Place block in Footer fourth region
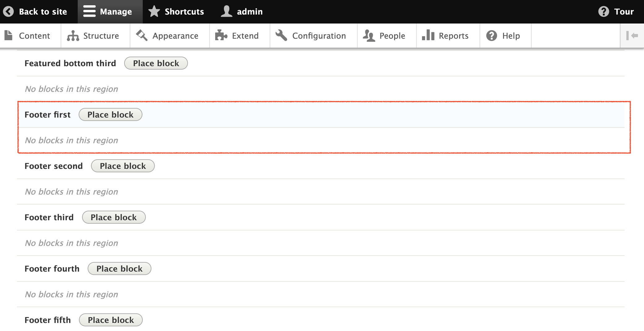 tap(119, 269)
